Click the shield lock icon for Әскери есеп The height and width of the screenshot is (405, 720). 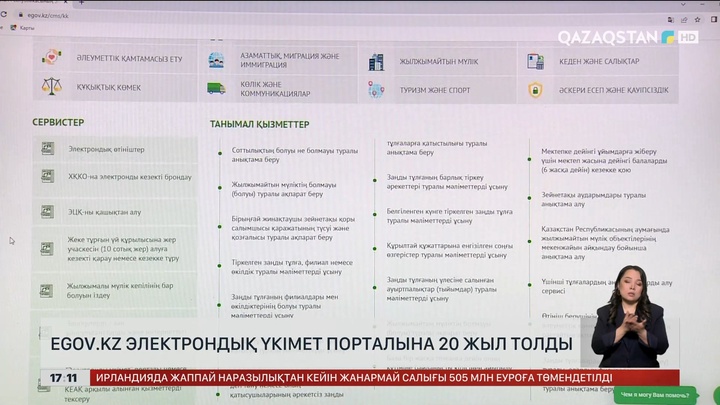point(535,90)
